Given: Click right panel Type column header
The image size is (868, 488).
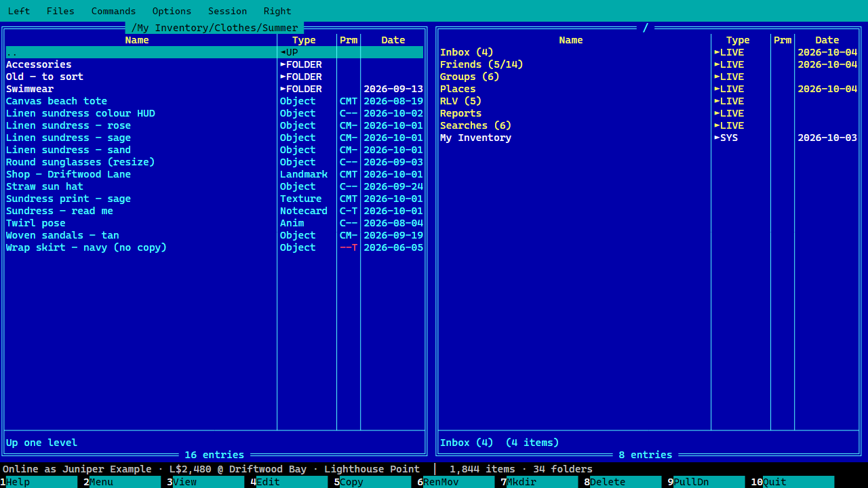Looking at the screenshot, I should [738, 40].
